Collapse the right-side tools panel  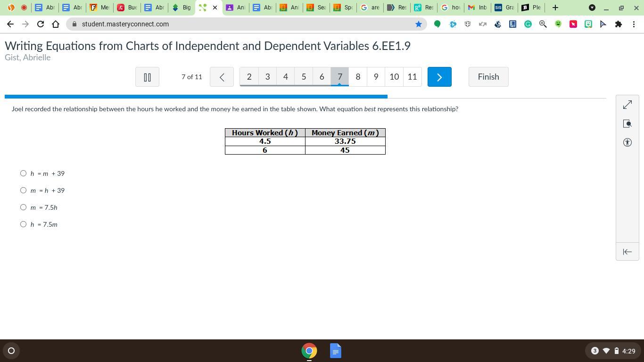627,252
